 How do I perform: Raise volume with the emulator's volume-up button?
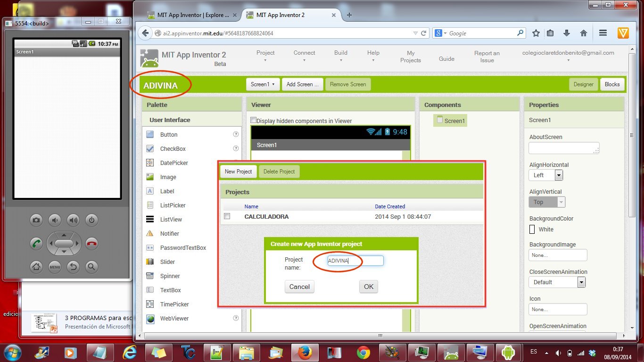coord(73,220)
